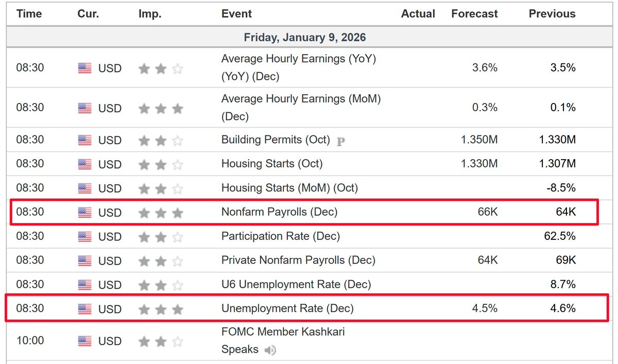Click the US flag in the FOMC Member Kashkari row
Screen dimensions: 618x364
85,341
